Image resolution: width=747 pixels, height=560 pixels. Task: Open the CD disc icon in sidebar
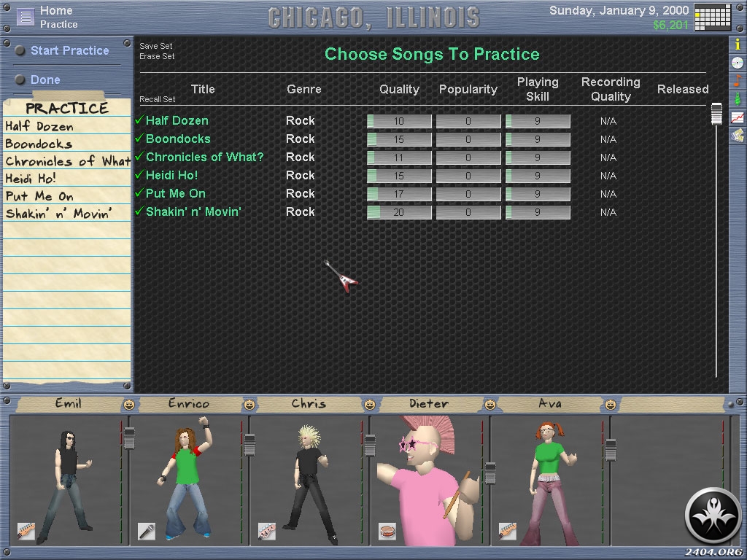pyautogui.click(x=738, y=63)
